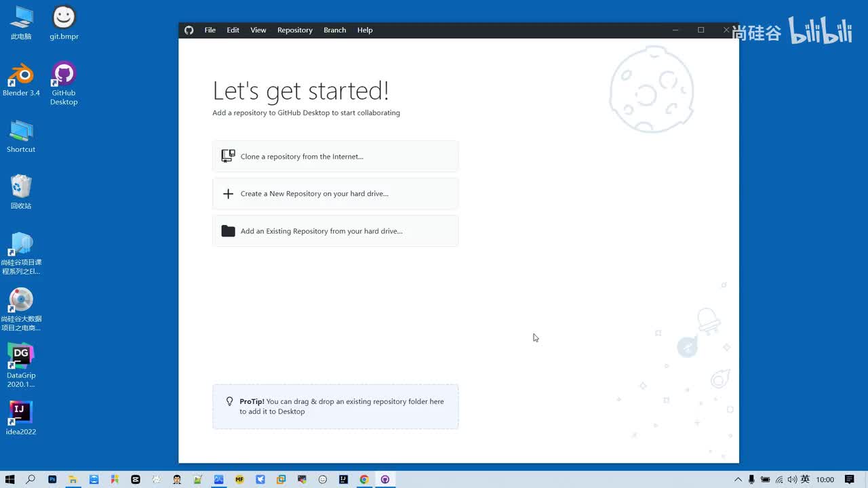Select the 此电脑 desktop icon
This screenshot has width=868, height=488.
click(x=21, y=23)
